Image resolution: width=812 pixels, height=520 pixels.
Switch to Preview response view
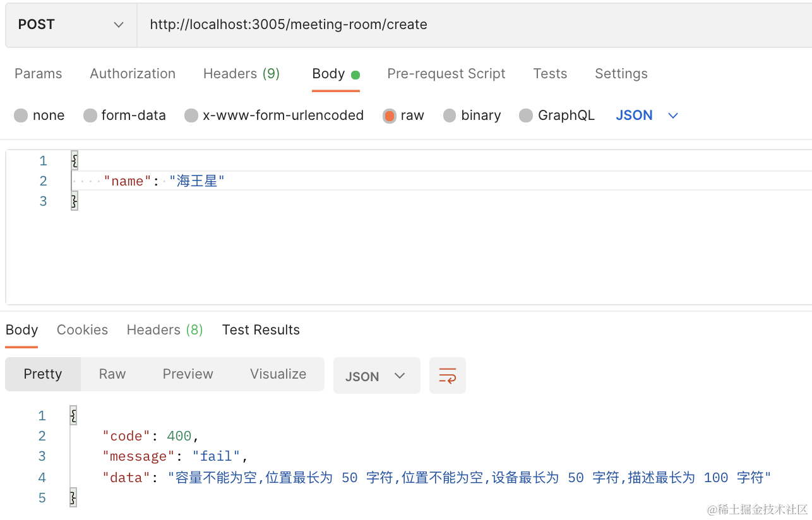tap(188, 374)
